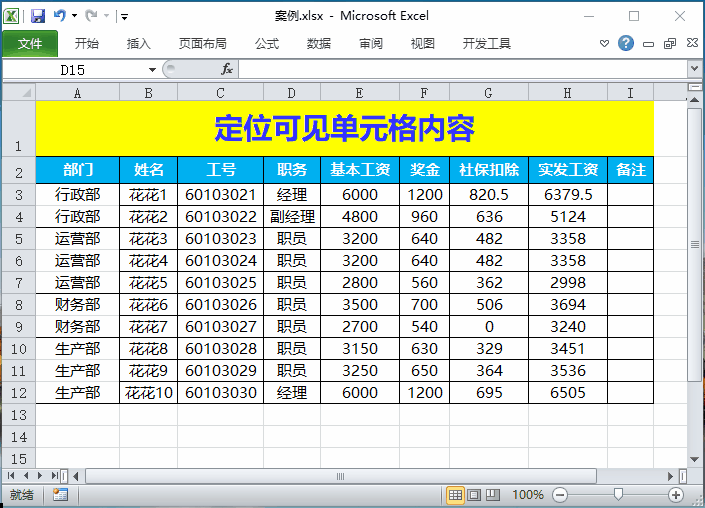
Task: Open the 文件 File tab
Action: pos(30,44)
